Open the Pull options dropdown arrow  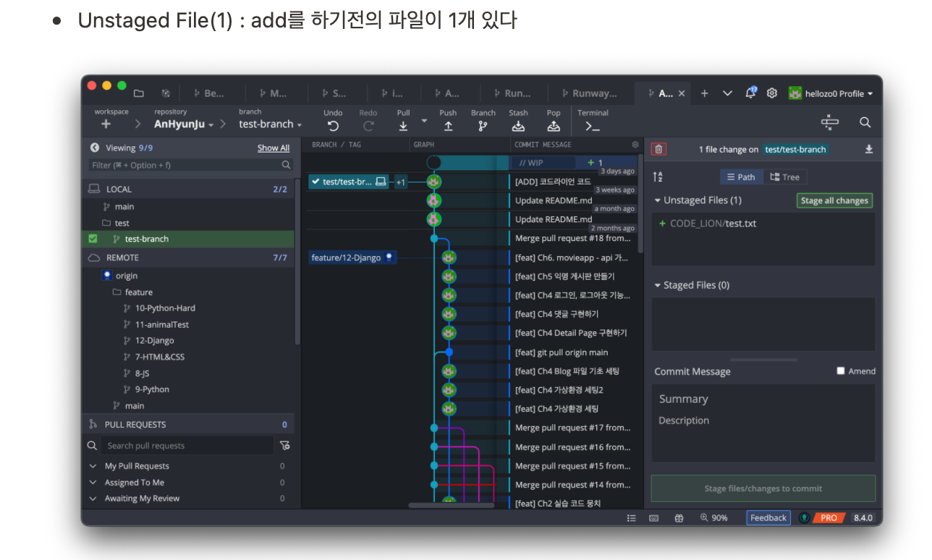click(x=424, y=121)
